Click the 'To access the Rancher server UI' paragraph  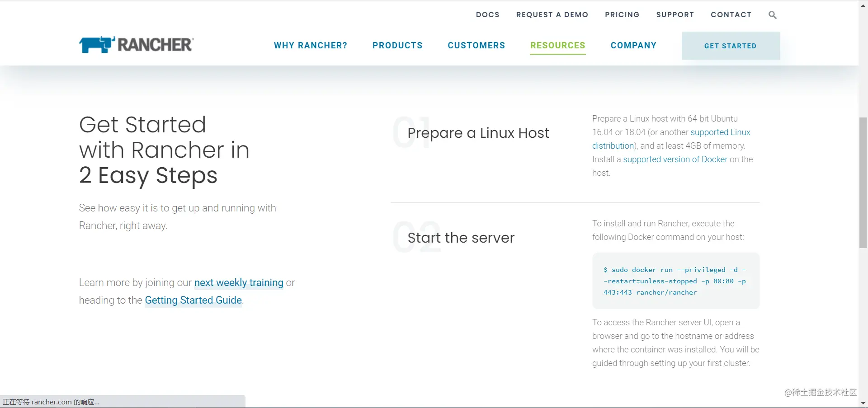[676, 343]
